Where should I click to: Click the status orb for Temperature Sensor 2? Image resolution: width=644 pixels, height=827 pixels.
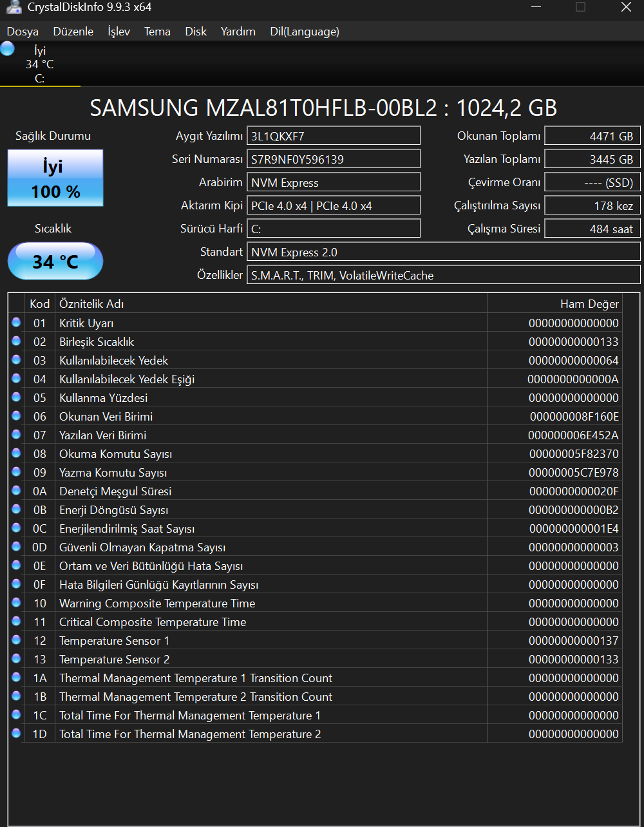click(x=16, y=658)
